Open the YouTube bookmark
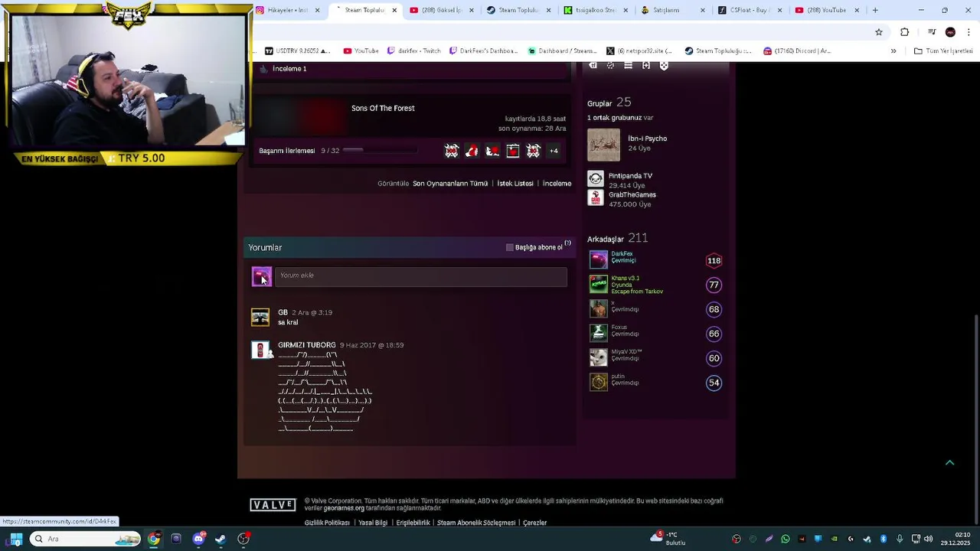The width and height of the screenshot is (980, 551). tap(361, 51)
